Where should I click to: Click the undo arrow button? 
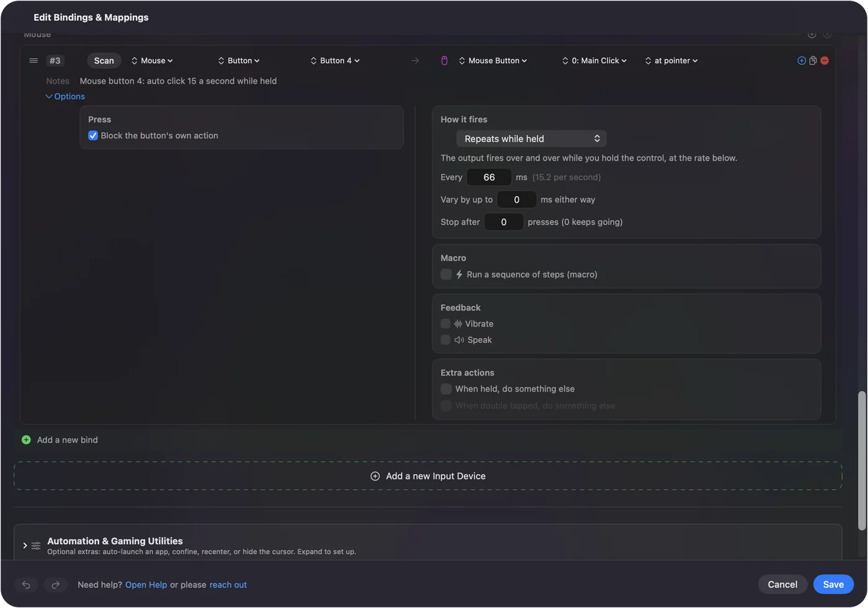coord(26,585)
